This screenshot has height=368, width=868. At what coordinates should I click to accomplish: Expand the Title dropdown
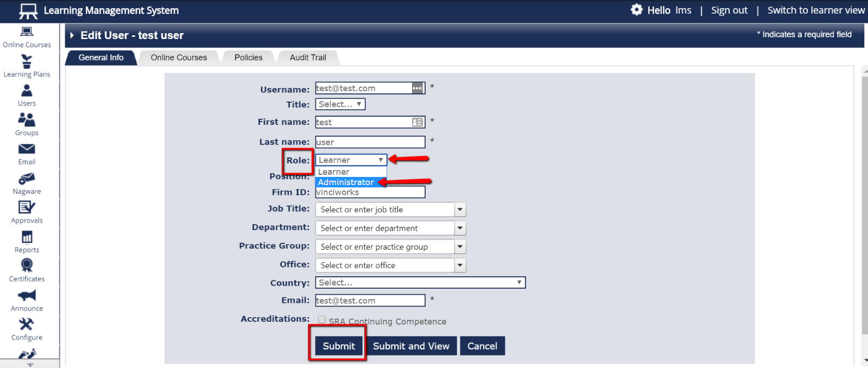click(x=340, y=104)
